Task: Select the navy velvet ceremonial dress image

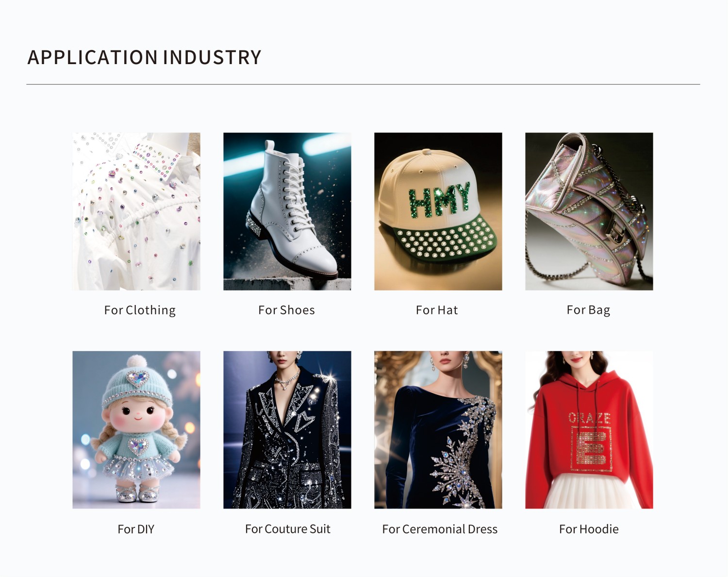Action: point(438,430)
